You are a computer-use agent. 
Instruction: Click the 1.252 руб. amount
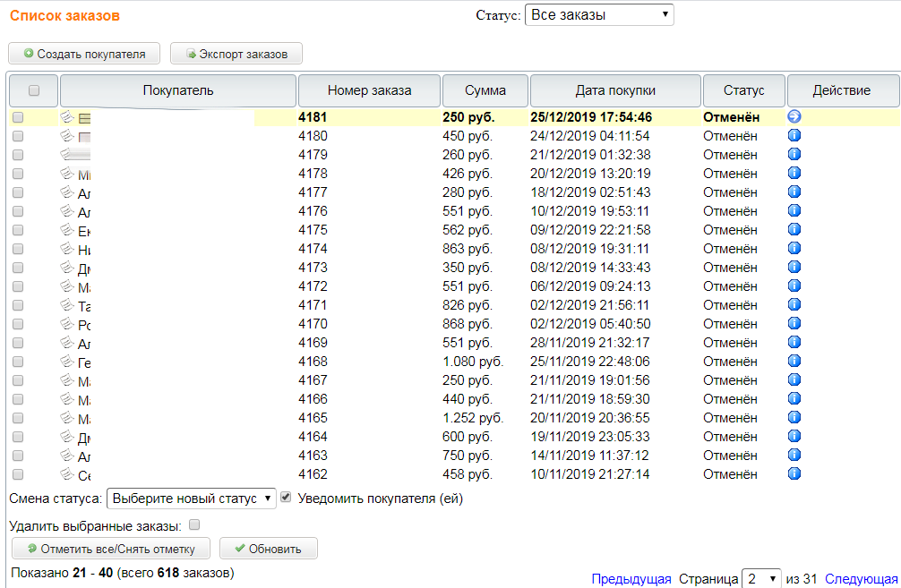tap(473, 418)
